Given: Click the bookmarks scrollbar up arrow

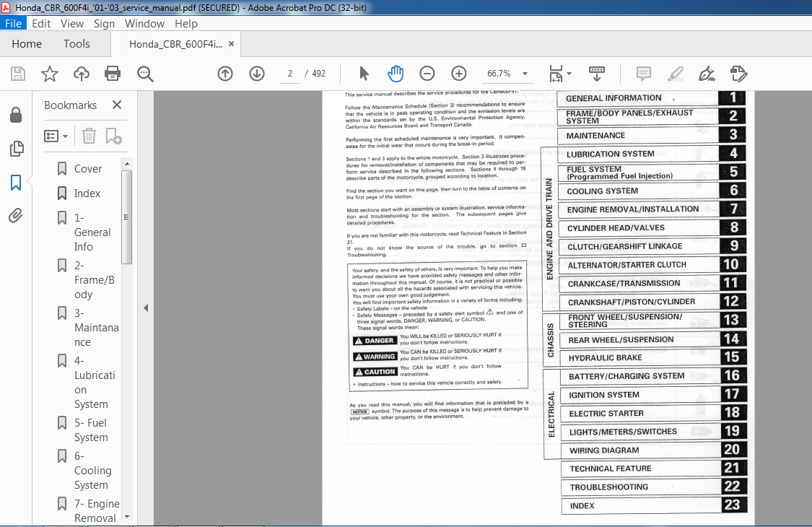Looking at the screenshot, I should (127, 164).
